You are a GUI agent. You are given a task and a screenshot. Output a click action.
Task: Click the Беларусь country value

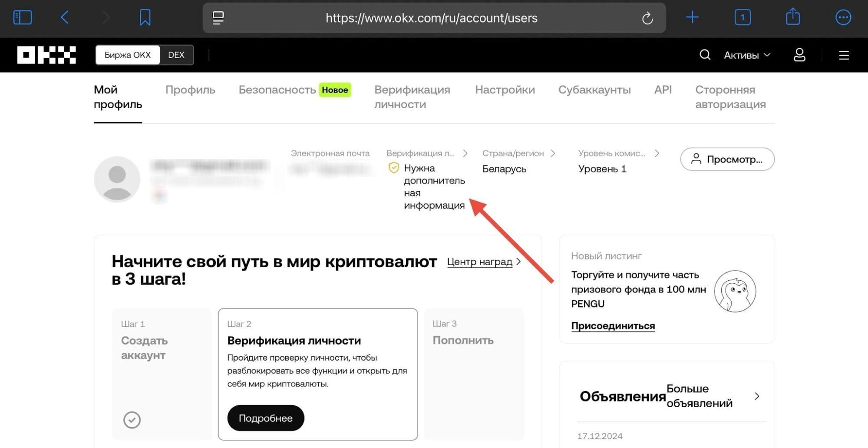pos(504,169)
